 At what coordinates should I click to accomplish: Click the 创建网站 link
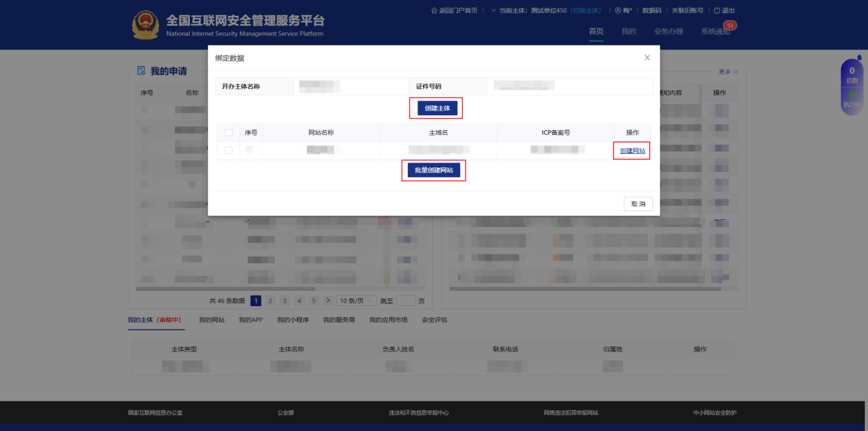[x=633, y=151]
